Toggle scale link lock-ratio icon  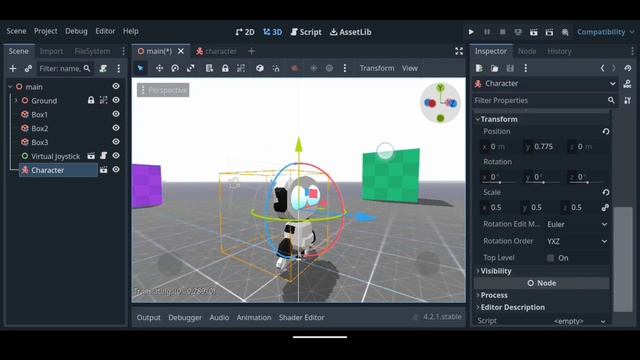[x=605, y=207]
